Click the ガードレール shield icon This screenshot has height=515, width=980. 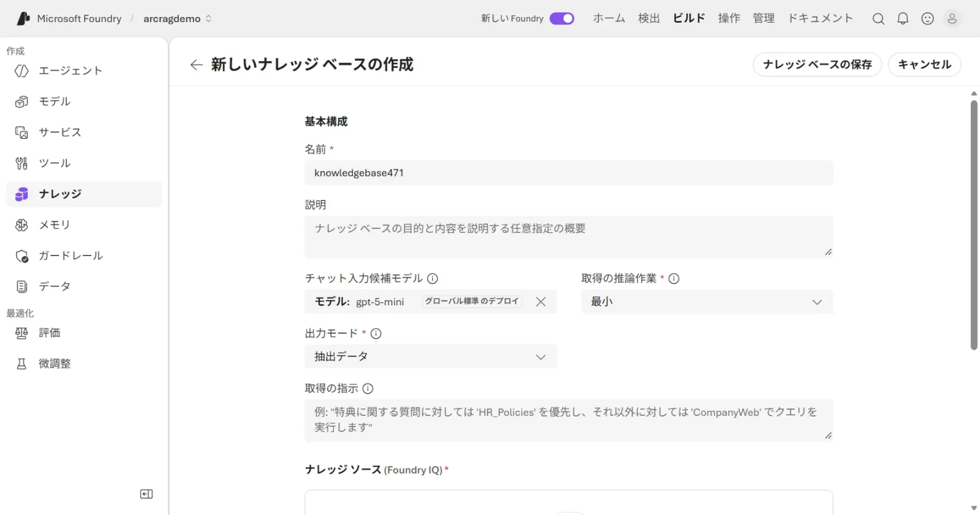(22, 256)
